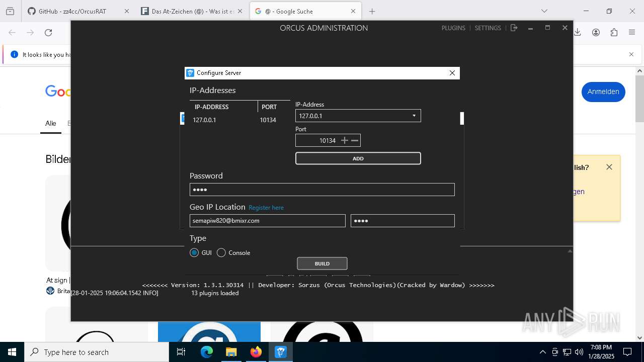Minimize the Orcus Administration window
This screenshot has width=644, height=362.
coord(530,28)
